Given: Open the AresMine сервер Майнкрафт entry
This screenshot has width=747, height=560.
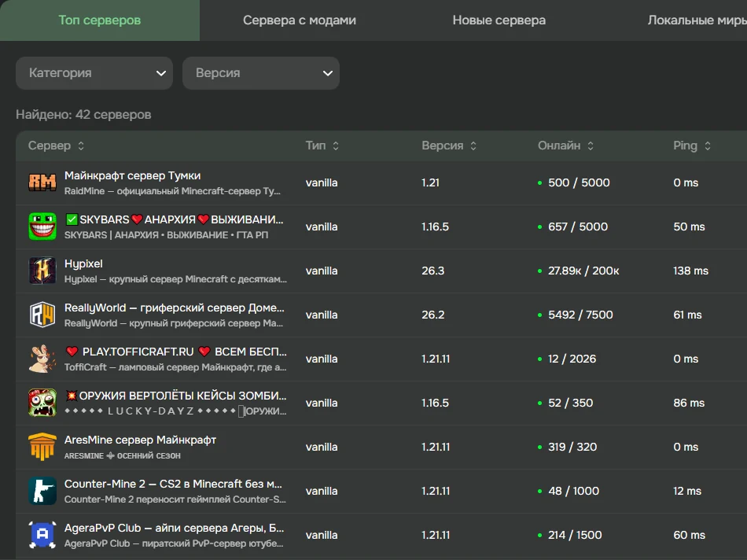Looking at the screenshot, I should pyautogui.click(x=140, y=440).
